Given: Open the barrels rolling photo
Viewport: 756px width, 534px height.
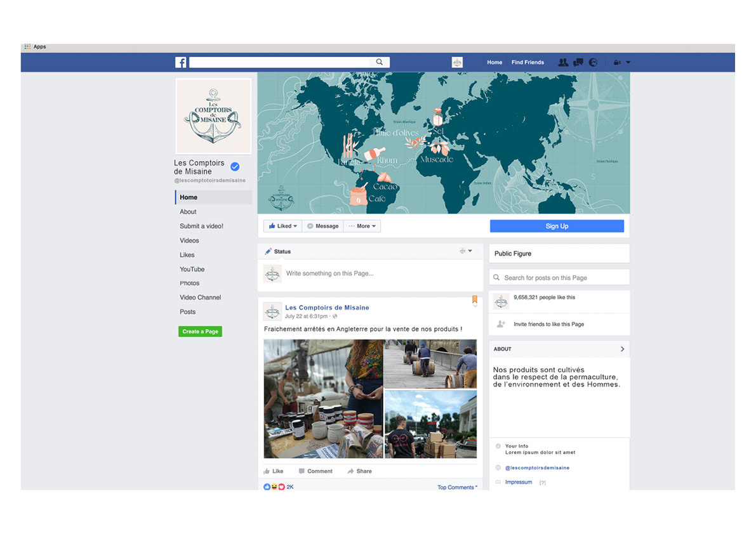Looking at the screenshot, I should [430, 364].
